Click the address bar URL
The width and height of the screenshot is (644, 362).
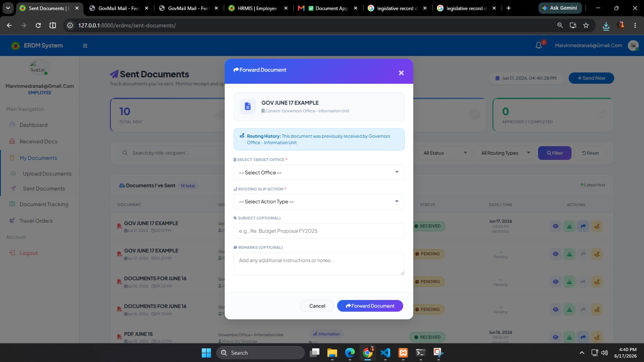127,25
